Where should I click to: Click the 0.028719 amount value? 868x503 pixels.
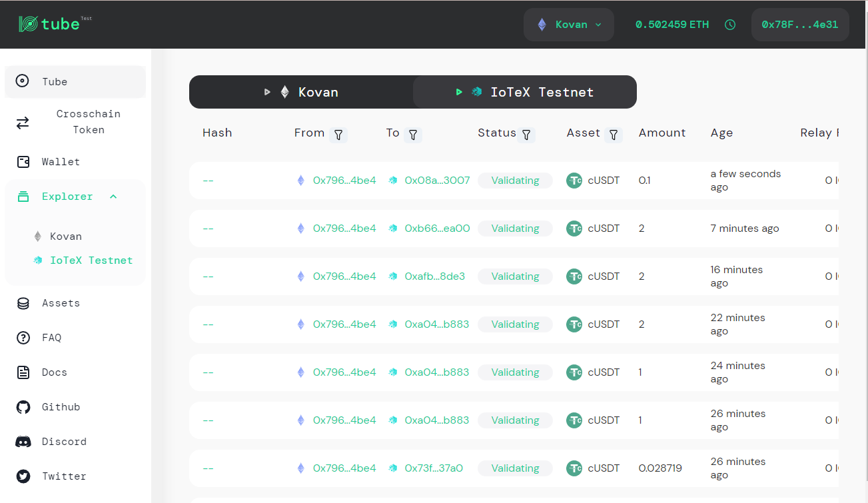(x=660, y=468)
